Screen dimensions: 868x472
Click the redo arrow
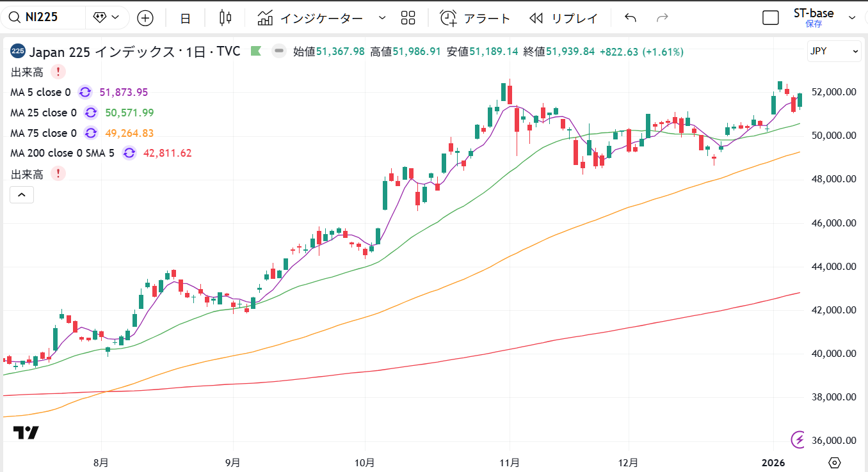click(663, 18)
